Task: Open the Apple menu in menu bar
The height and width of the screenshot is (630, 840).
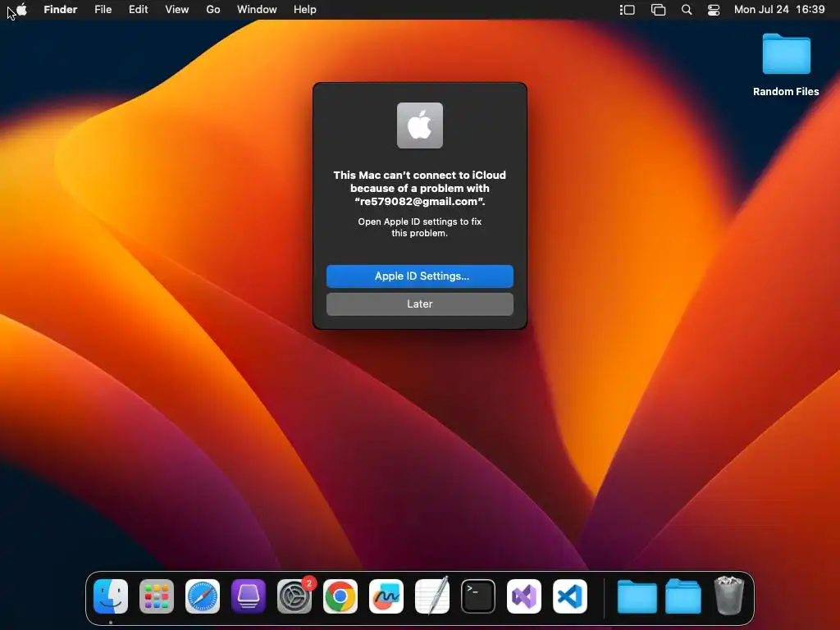Action: coord(21,10)
